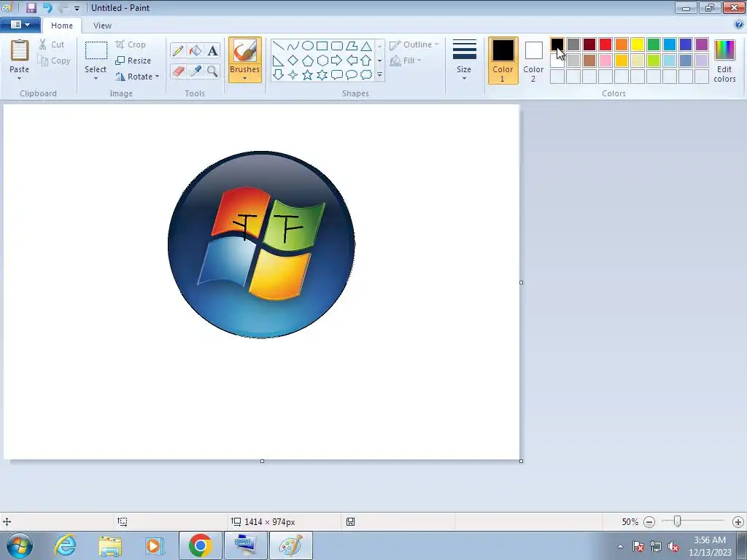Choose the Curve shape
The width and height of the screenshot is (747, 560).
point(293,46)
